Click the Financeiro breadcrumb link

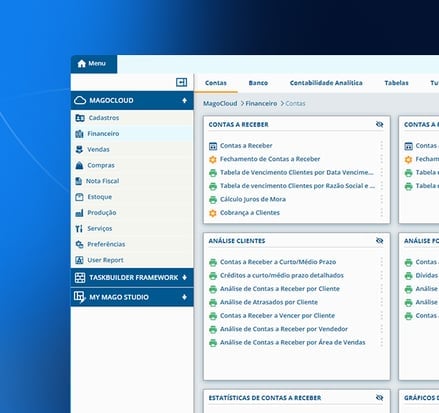click(261, 104)
